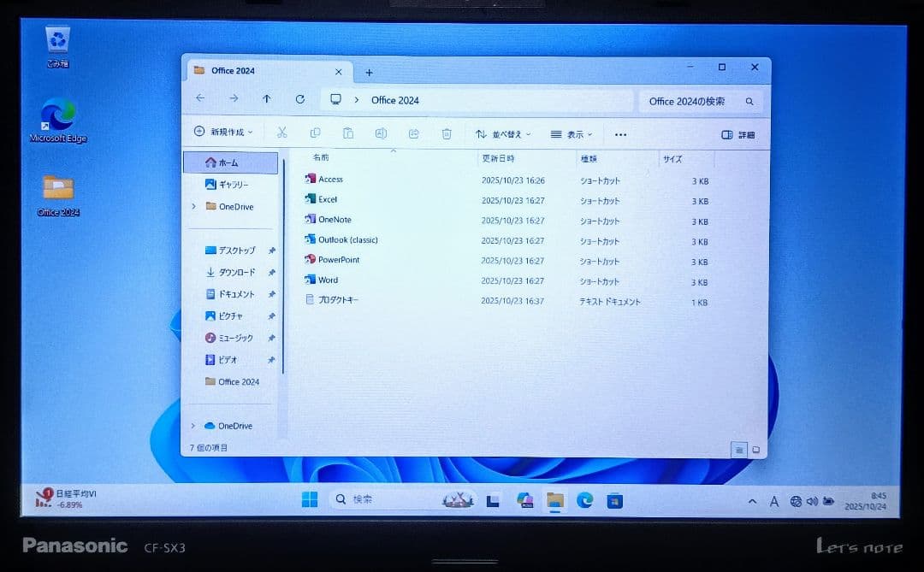The image size is (924, 572).
Task: Click the Back navigation arrow
Action: [x=199, y=99]
